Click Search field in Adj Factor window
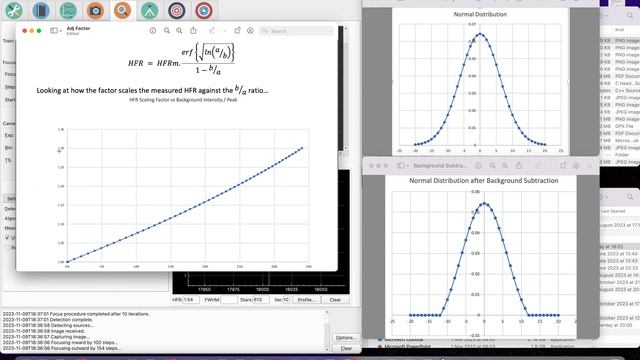The width and height of the screenshot is (640, 360). 296,31
